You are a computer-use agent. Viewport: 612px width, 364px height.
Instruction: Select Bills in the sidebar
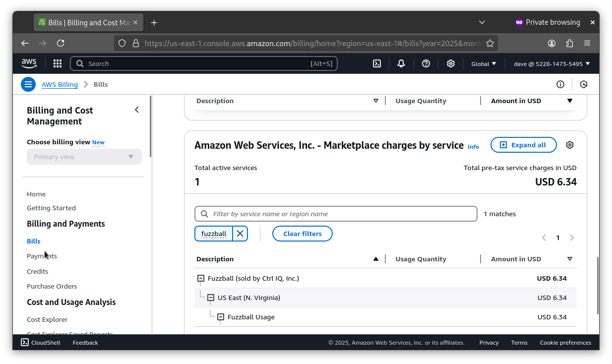(x=34, y=241)
